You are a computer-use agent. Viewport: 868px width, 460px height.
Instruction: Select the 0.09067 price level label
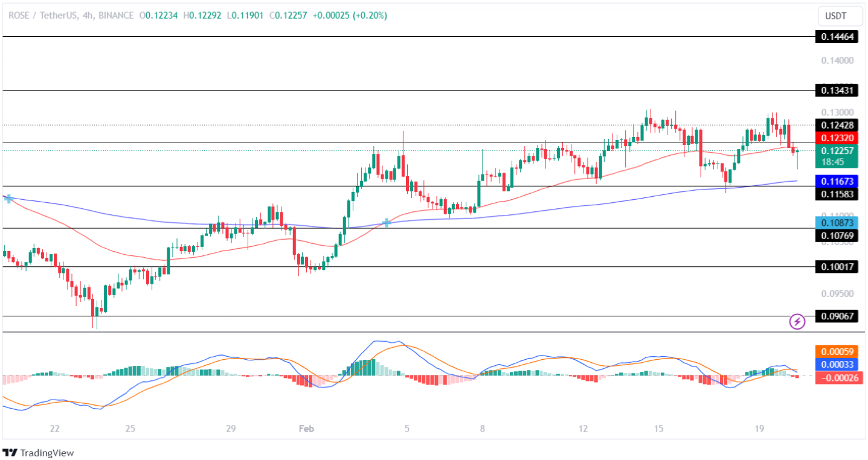[x=836, y=316]
